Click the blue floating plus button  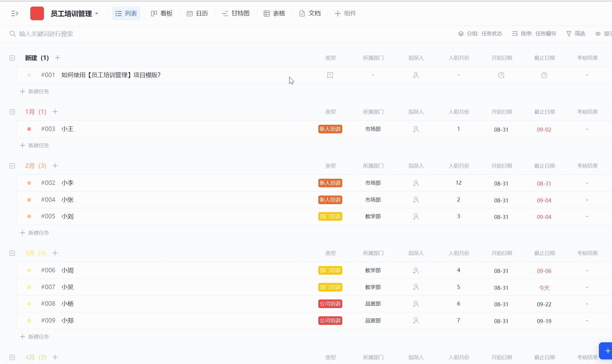point(607,351)
